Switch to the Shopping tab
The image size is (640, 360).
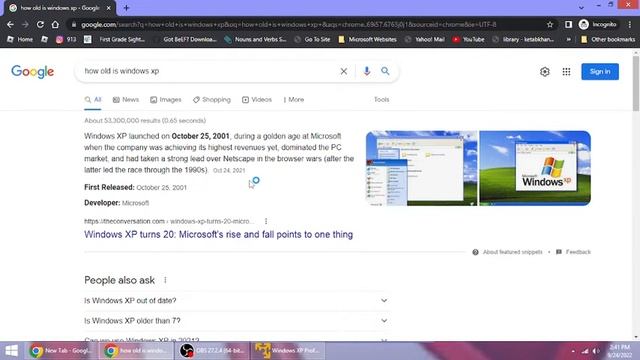212,100
